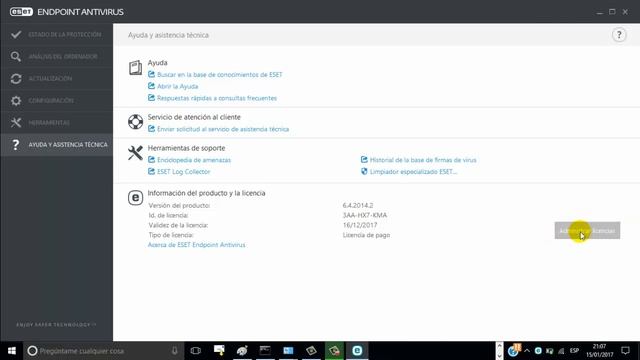Open Buscar en la base de conocimientos de ESET
640x360 pixels.
pos(220,75)
